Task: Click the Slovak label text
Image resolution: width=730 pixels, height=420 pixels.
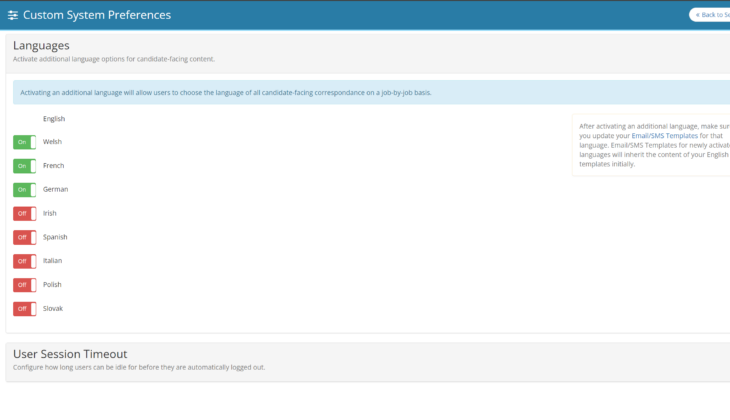Action: (x=54, y=309)
